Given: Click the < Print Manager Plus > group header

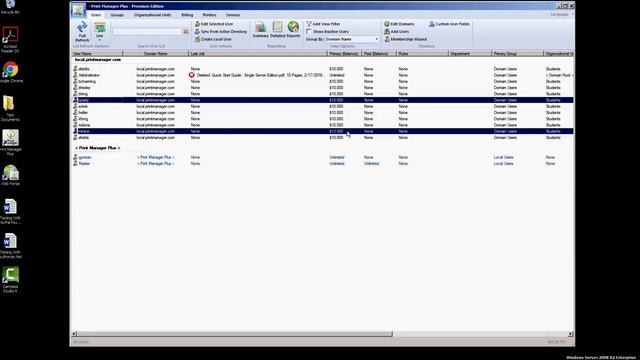Looking at the screenshot, I should tap(98, 148).
